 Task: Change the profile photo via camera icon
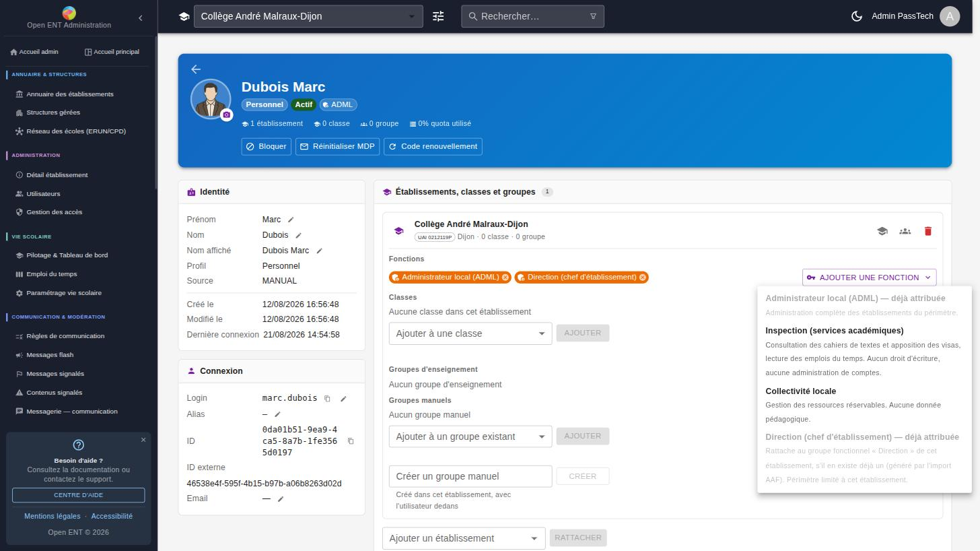coord(227,115)
